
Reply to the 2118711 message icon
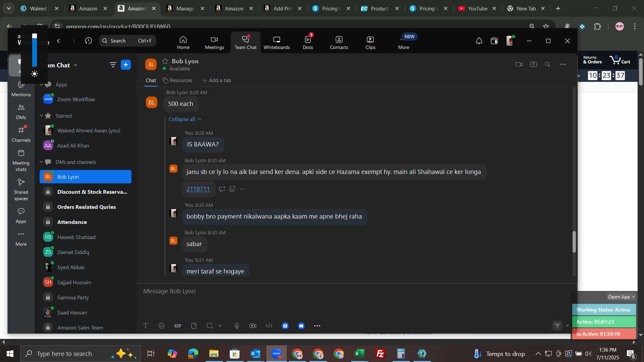pyautogui.click(x=222, y=189)
